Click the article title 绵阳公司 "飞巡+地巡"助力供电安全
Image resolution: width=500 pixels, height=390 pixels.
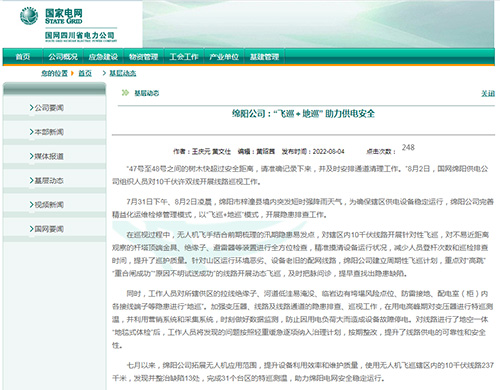point(303,114)
